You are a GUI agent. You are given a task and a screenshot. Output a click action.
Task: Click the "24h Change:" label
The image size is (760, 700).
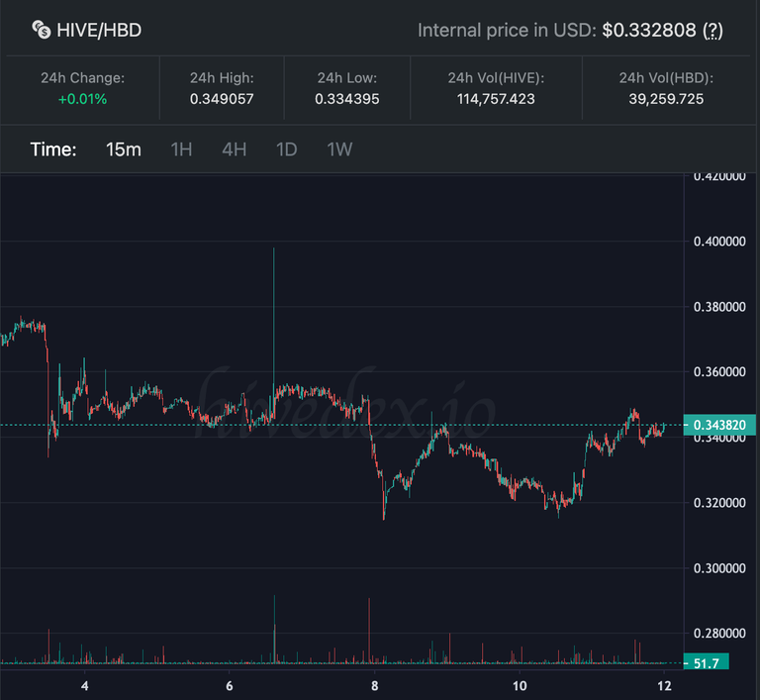point(82,78)
